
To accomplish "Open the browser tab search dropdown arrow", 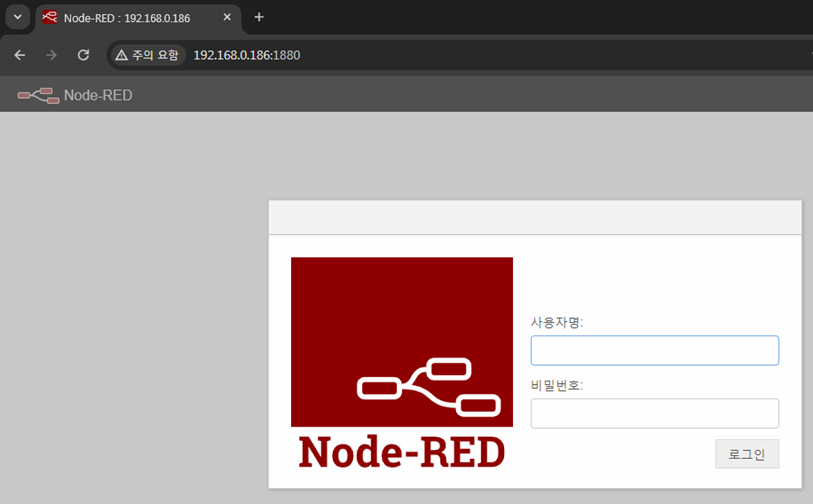I will pos(18,17).
